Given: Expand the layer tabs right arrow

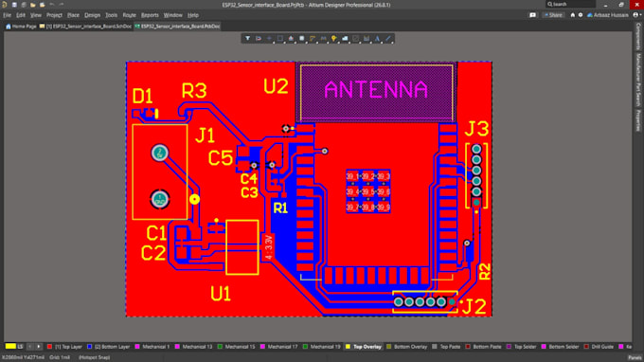Looking at the screenshot, I should (38, 347).
